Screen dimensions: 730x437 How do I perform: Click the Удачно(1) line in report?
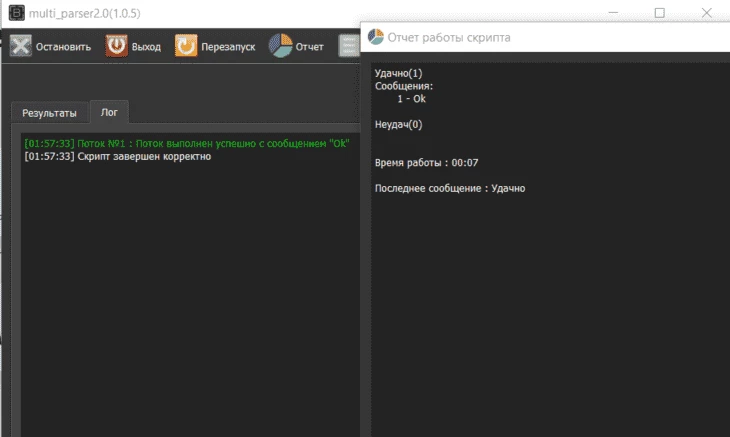399,74
